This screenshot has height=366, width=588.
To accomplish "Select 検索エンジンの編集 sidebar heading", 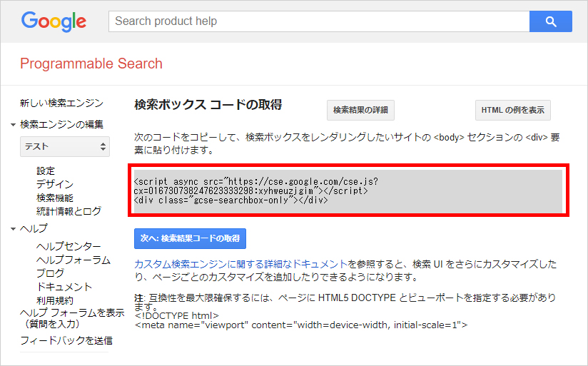I will (61, 124).
